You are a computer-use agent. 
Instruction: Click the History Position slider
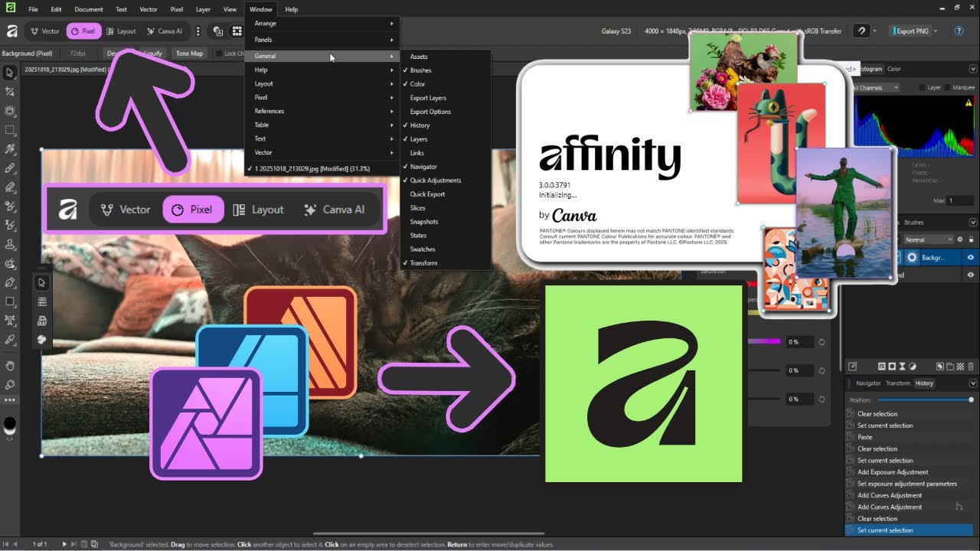[x=924, y=399]
